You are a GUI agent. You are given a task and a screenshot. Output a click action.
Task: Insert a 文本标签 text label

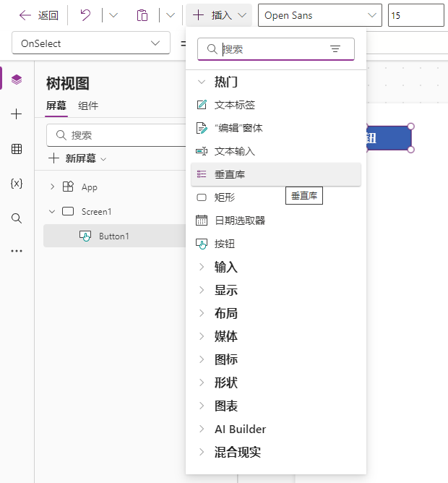pyautogui.click(x=275, y=105)
